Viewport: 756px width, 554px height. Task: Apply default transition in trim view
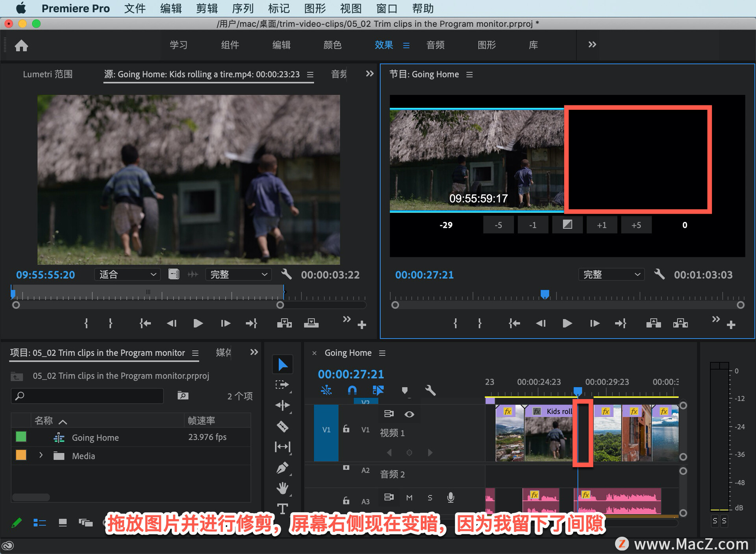567,225
